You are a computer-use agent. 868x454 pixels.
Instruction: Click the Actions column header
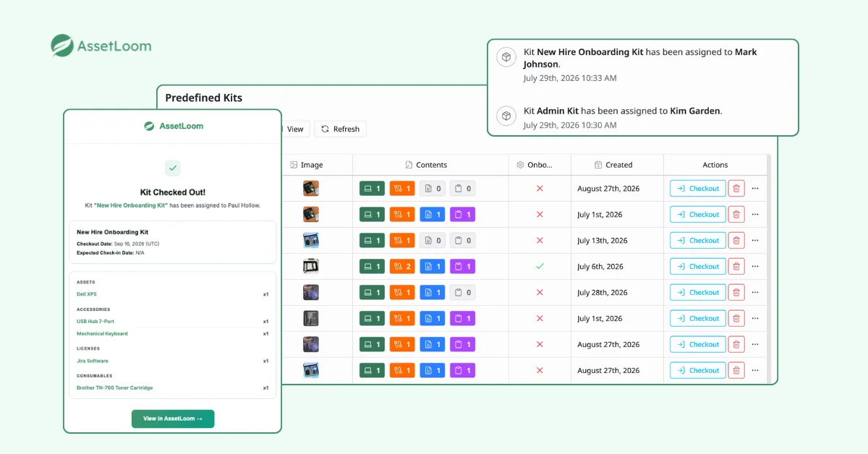point(715,165)
